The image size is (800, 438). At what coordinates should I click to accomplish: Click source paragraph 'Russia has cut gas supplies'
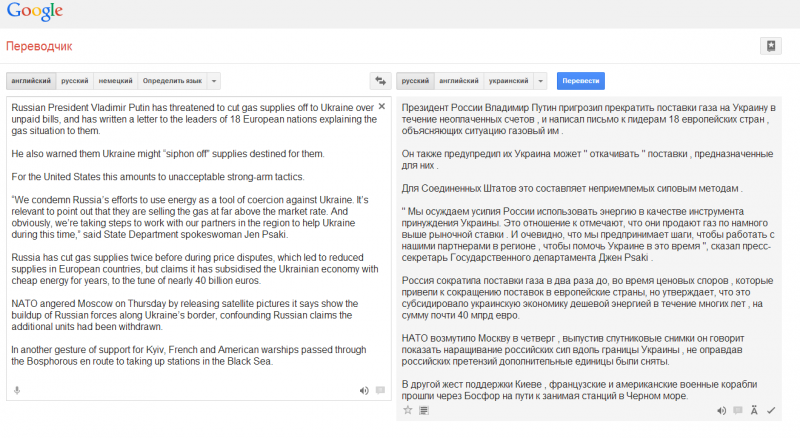195,269
